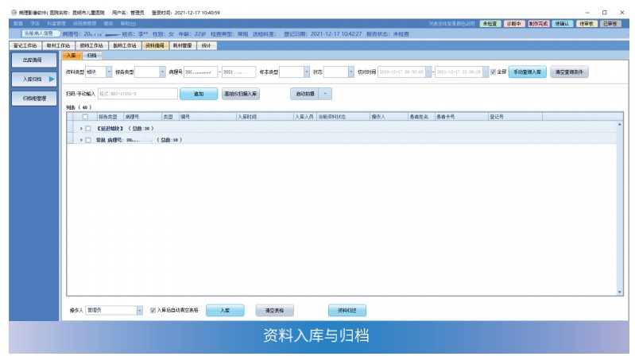Click the 清空表格 button

pyautogui.click(x=274, y=311)
